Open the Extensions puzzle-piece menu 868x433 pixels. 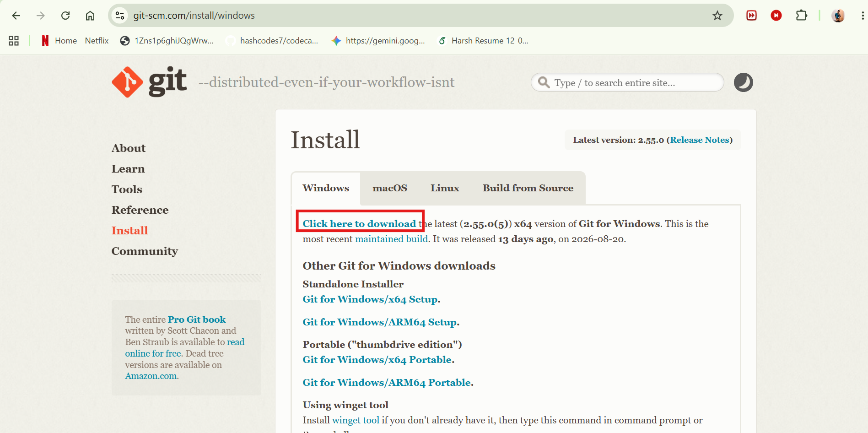(801, 16)
